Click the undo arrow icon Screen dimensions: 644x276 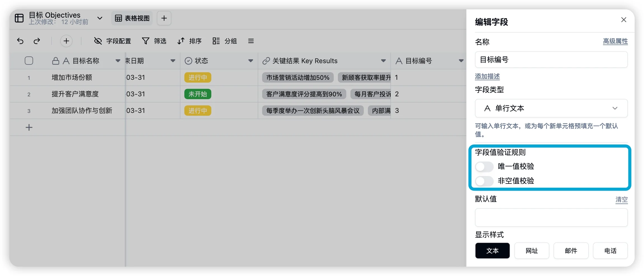(20, 41)
